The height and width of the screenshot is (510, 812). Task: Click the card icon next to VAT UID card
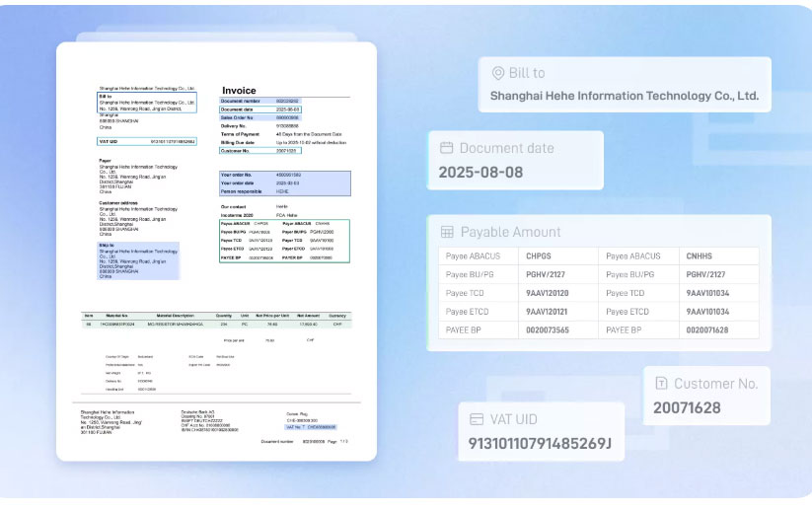(x=477, y=419)
